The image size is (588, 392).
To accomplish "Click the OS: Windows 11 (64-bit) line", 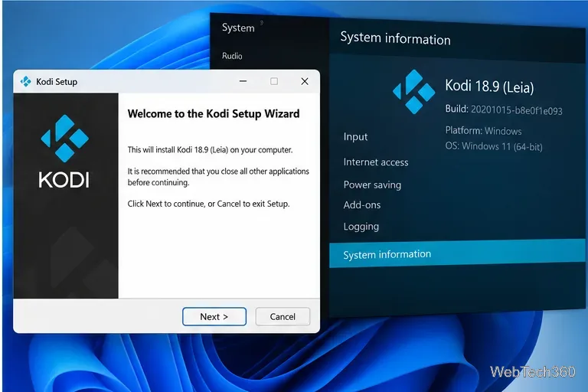I will coord(494,146).
